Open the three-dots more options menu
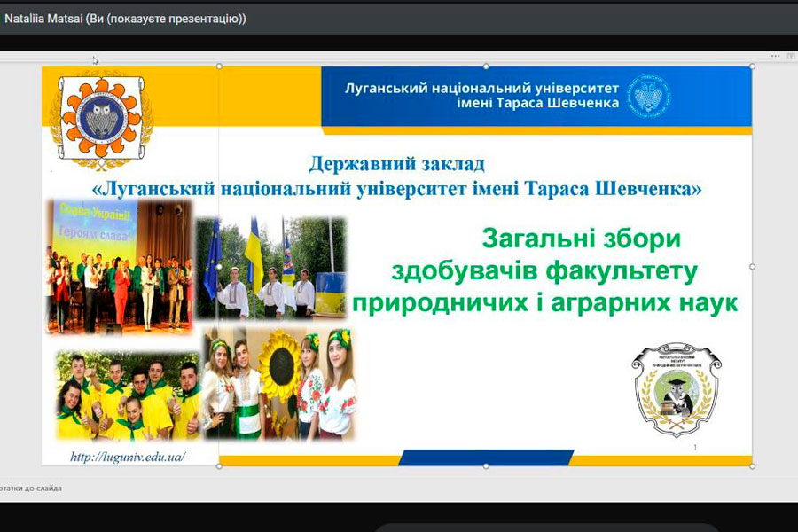This screenshot has width=798, height=532. click(775, 56)
